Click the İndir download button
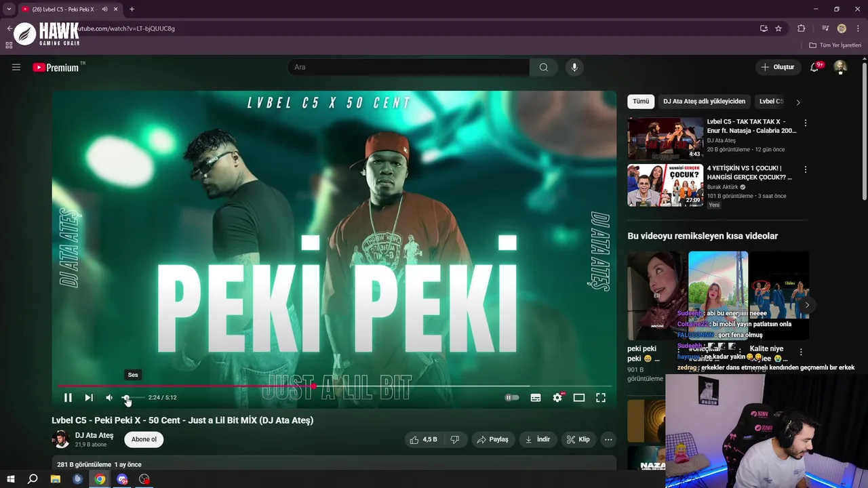Viewport: 868px width, 488px height. click(x=537, y=439)
